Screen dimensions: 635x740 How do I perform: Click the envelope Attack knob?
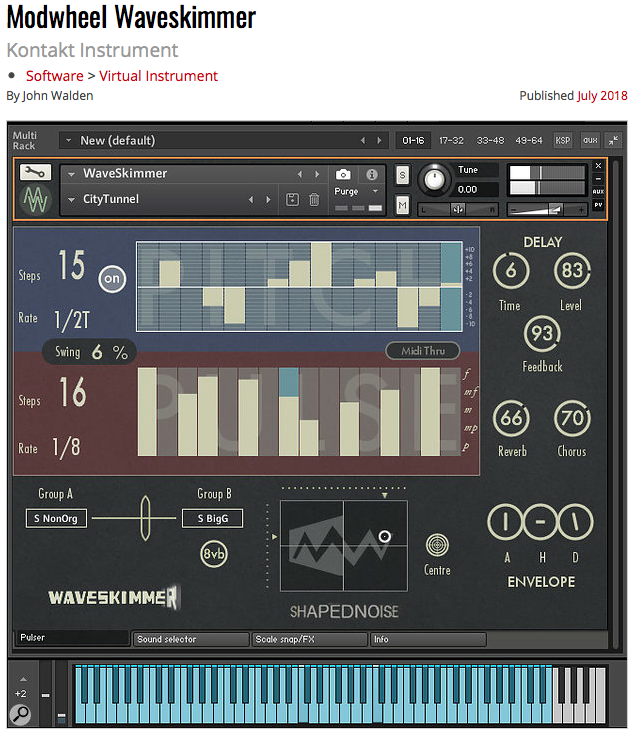(505, 522)
